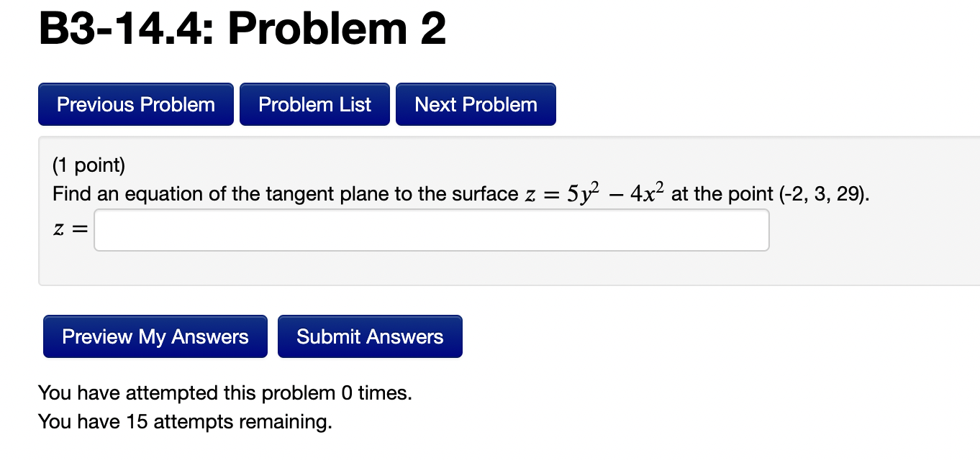Click the attempted 0 times text
The image size is (980, 460).
[224, 392]
